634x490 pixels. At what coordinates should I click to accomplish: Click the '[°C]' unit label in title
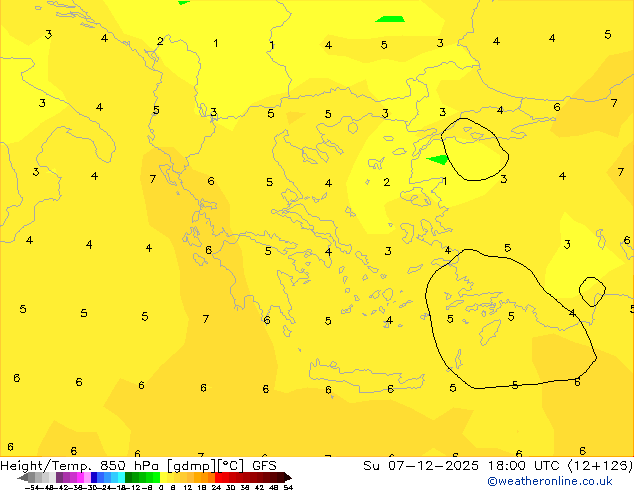pos(231,466)
